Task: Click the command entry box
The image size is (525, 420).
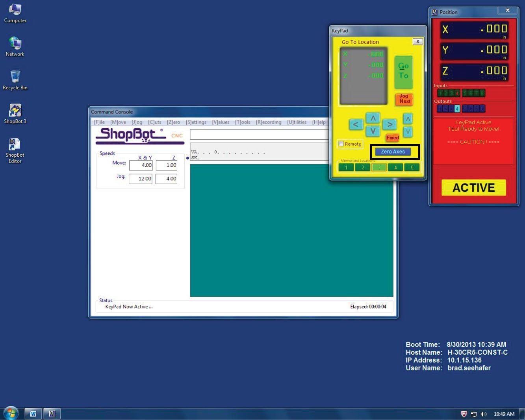Action: pos(259,135)
